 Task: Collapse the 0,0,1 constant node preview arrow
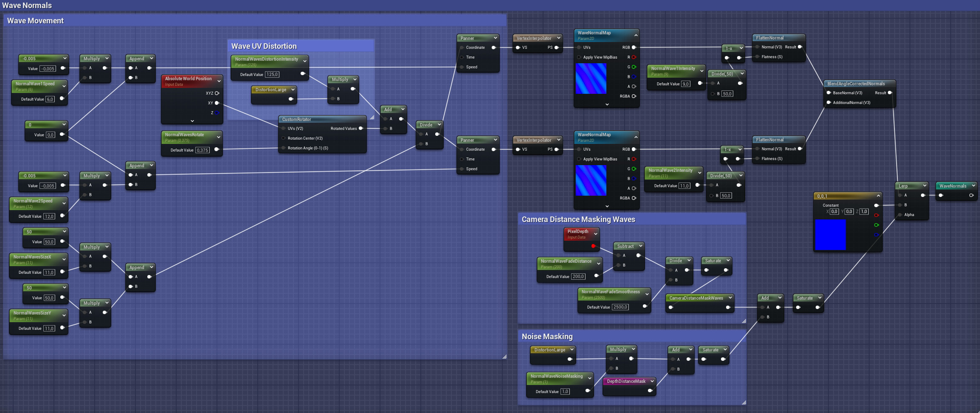[x=878, y=196]
